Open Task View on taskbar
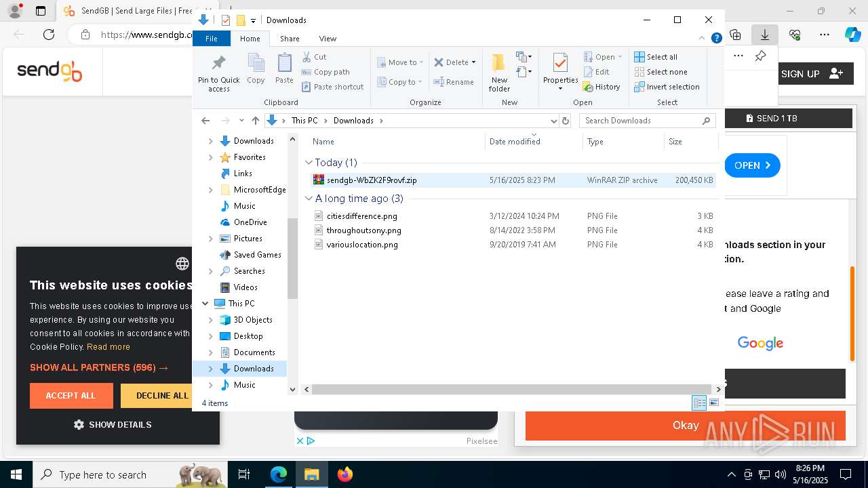Screen dimensions: 868x488 coord(244,474)
